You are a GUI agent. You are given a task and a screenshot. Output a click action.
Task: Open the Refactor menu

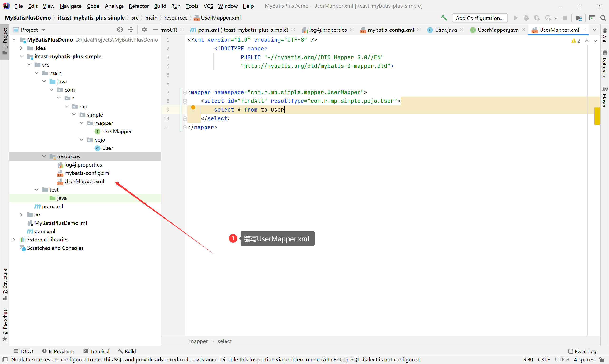139,6
